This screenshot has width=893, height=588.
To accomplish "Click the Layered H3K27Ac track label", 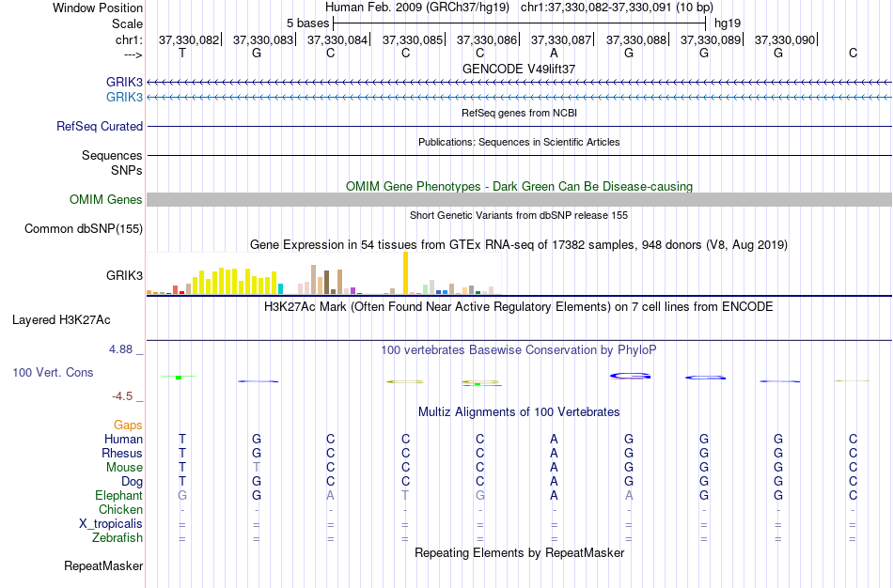I will [61, 320].
